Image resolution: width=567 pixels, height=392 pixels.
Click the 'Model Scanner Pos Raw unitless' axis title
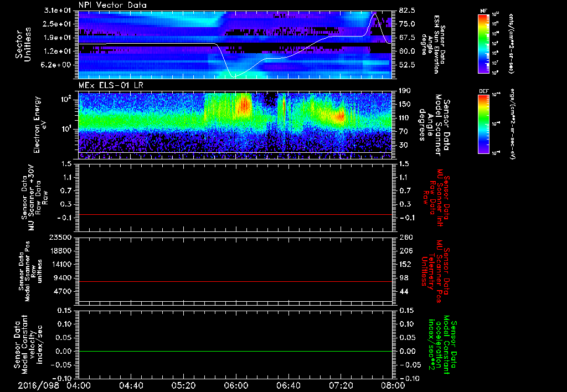click(31, 271)
